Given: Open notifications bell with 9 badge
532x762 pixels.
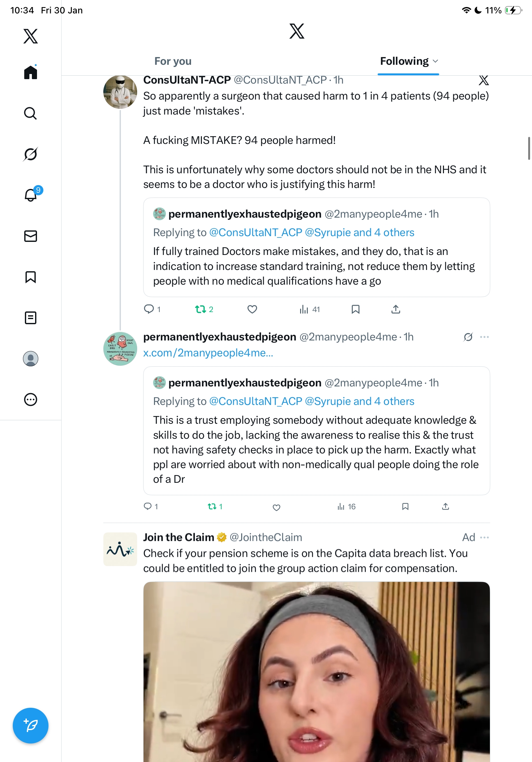Looking at the screenshot, I should click(x=31, y=195).
